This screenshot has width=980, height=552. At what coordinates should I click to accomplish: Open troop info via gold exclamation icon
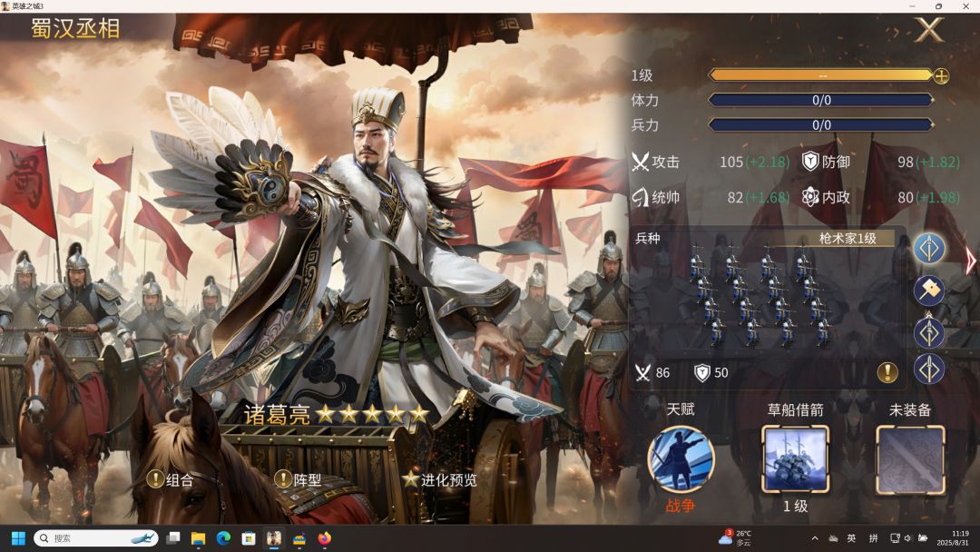pyautogui.click(x=887, y=372)
